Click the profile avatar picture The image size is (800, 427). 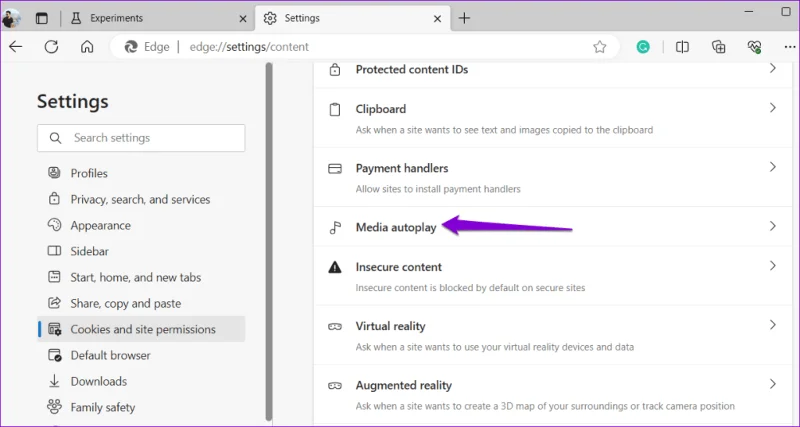coord(11,18)
